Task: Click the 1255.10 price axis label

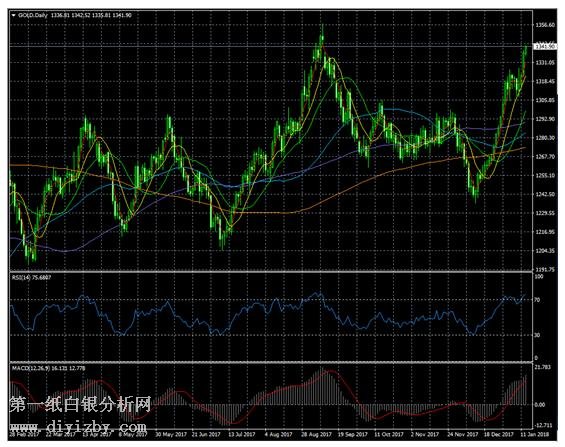Action: coord(545,175)
